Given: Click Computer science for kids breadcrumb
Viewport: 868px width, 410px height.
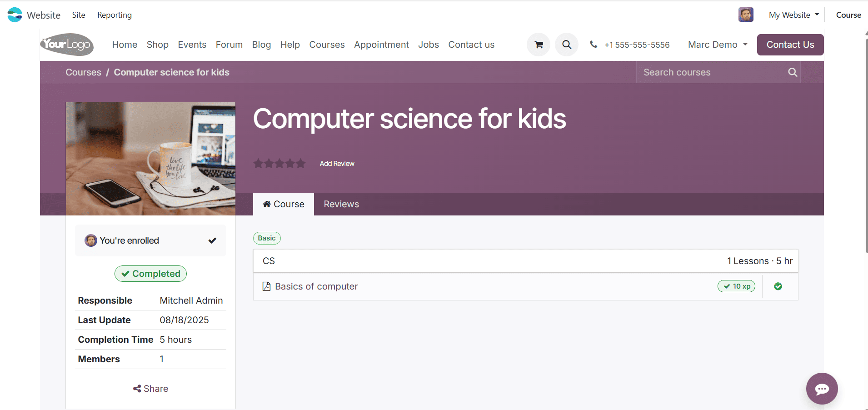Looking at the screenshot, I should click(x=172, y=72).
